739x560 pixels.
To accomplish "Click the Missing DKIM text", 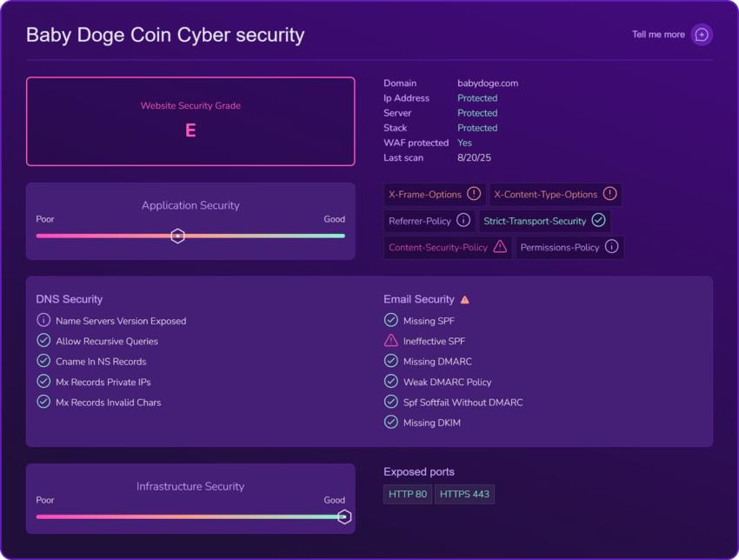I will (432, 423).
